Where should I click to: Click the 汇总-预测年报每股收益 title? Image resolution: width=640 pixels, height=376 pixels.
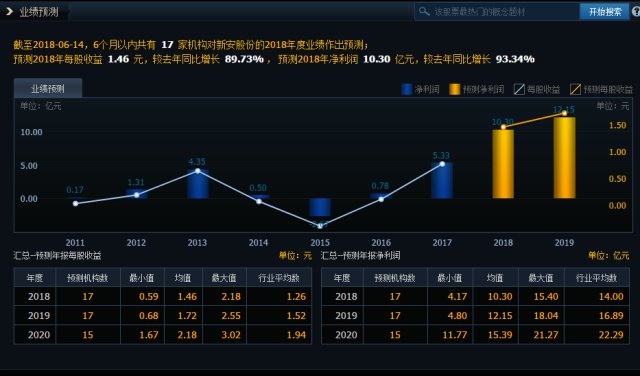click(x=57, y=256)
